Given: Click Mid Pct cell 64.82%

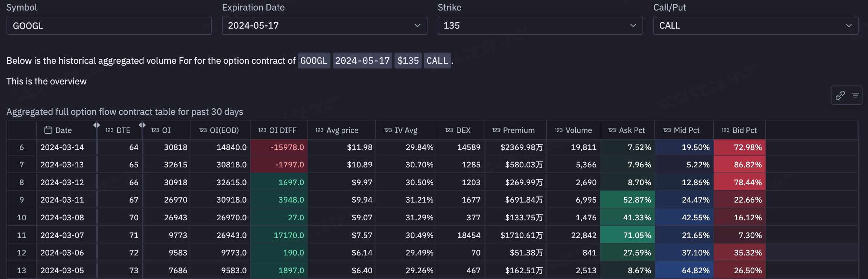Looking at the screenshot, I should (x=684, y=270).
